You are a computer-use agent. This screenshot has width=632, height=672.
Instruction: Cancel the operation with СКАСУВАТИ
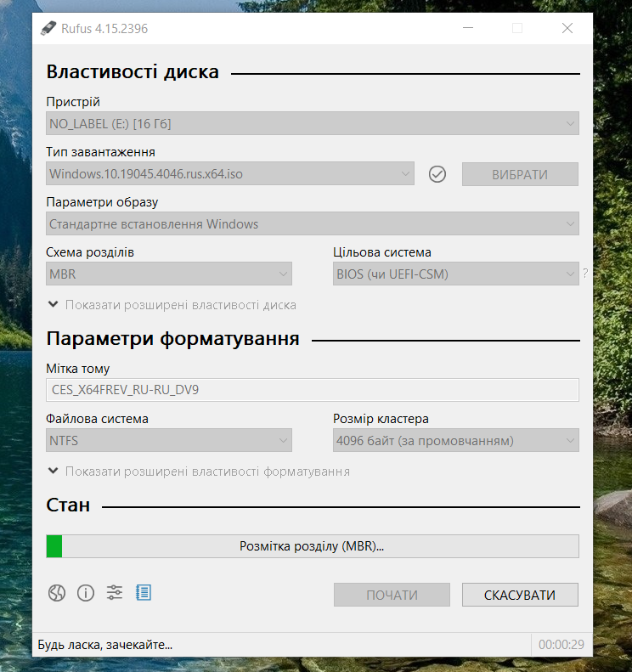pos(520,595)
